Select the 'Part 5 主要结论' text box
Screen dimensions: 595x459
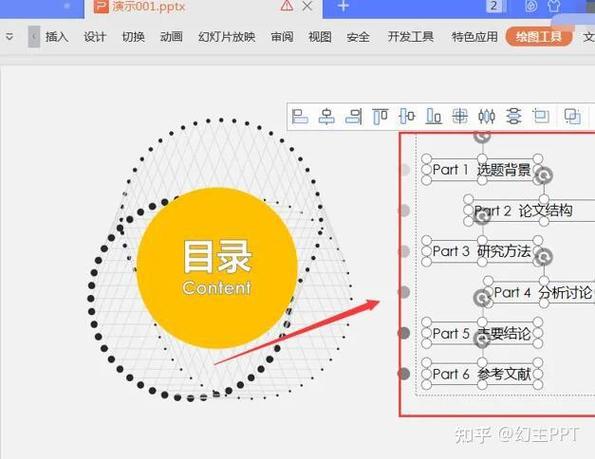point(482,333)
